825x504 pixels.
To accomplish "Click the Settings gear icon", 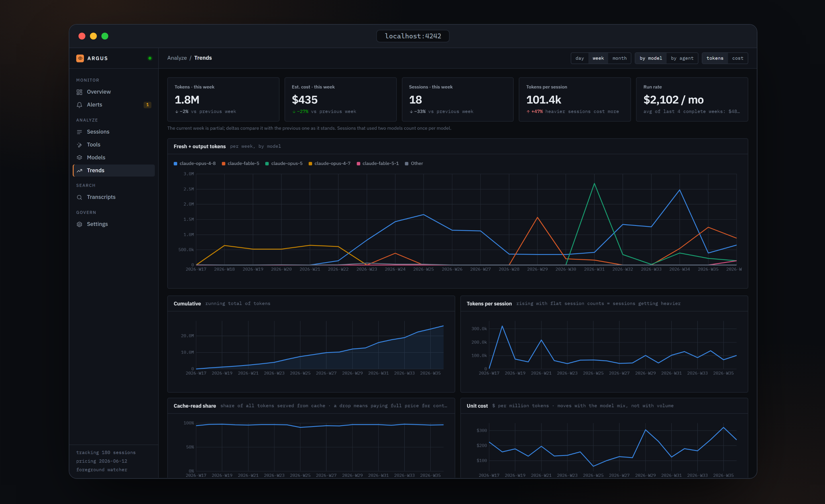I will (79, 224).
